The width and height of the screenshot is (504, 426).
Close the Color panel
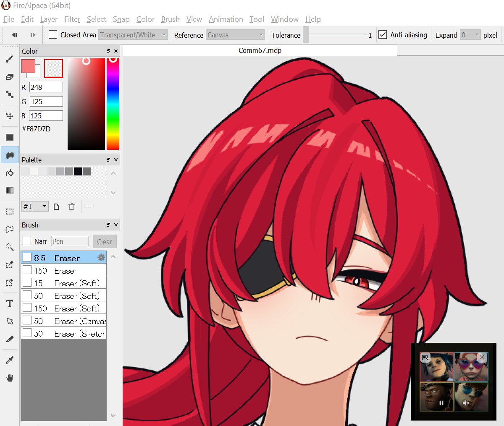tap(116, 51)
